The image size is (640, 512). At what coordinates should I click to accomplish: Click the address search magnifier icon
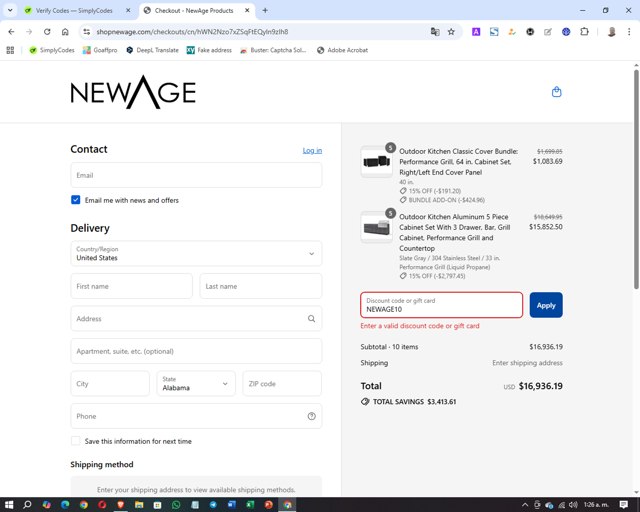point(311,318)
